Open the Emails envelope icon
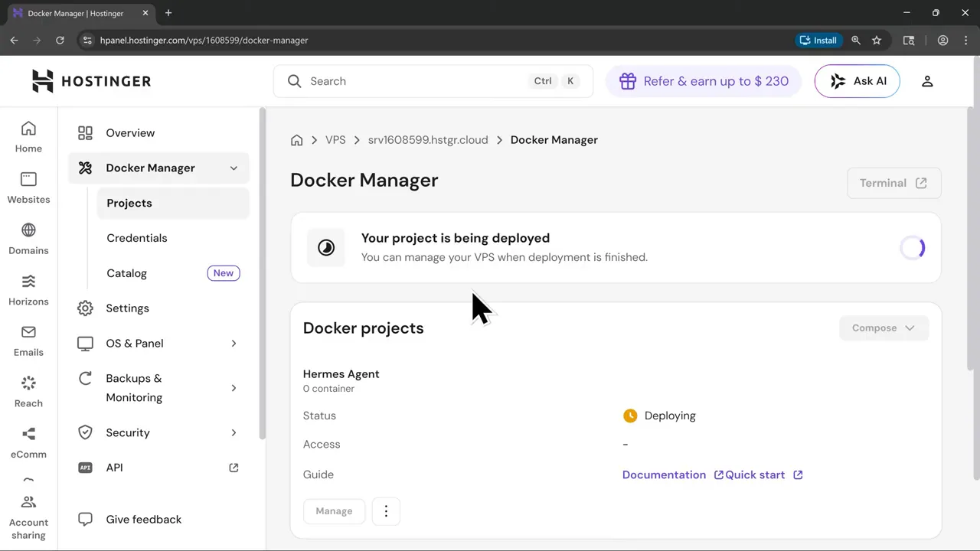The height and width of the screenshot is (551, 980). 28,331
